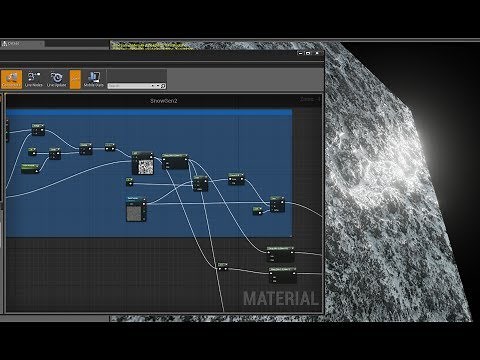Toggle the Live Nodes toolbar button
480x360 pixels.
(x=34, y=79)
